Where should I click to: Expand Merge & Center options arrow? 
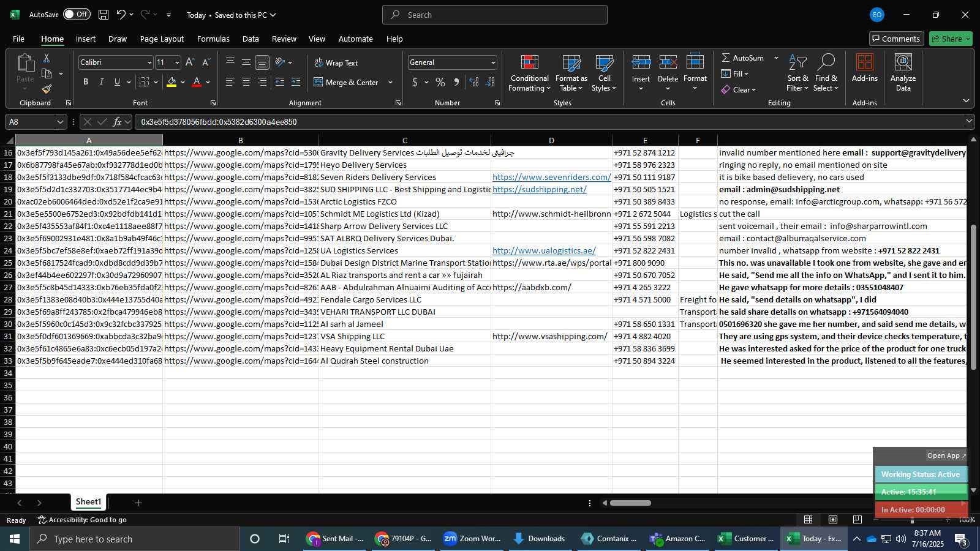click(x=391, y=82)
